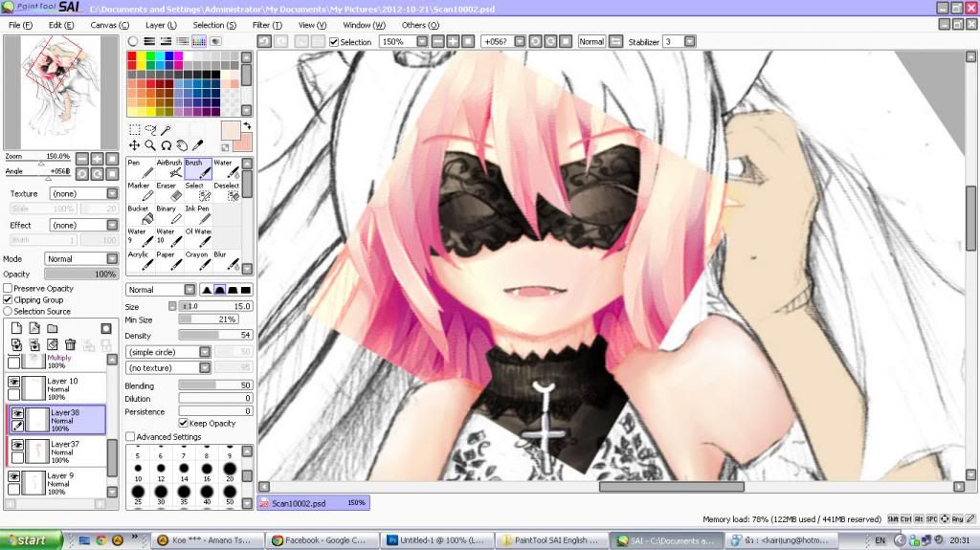Select the AirBrush tool
The image size is (980, 550).
coord(169,168)
